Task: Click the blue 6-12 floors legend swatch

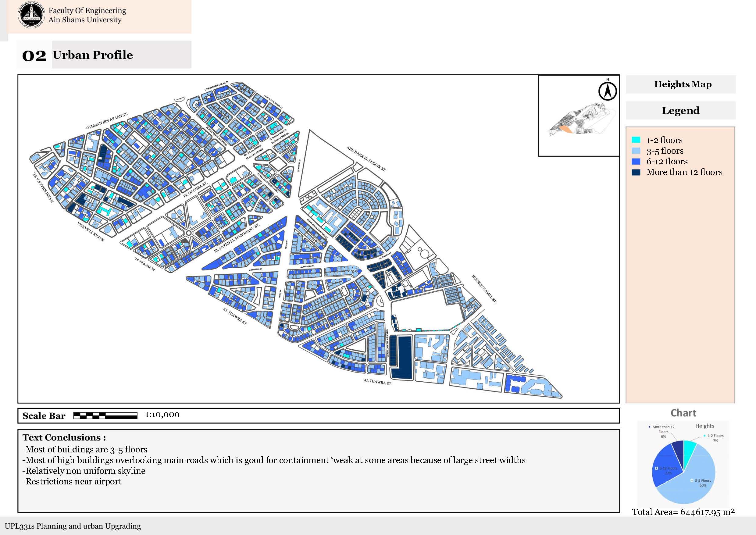Action: (x=636, y=162)
